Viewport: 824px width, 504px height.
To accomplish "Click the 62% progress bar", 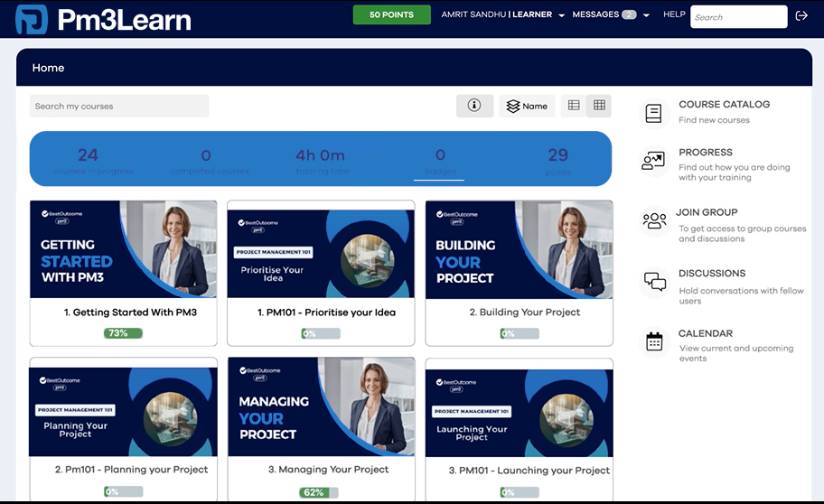I will click(318, 492).
